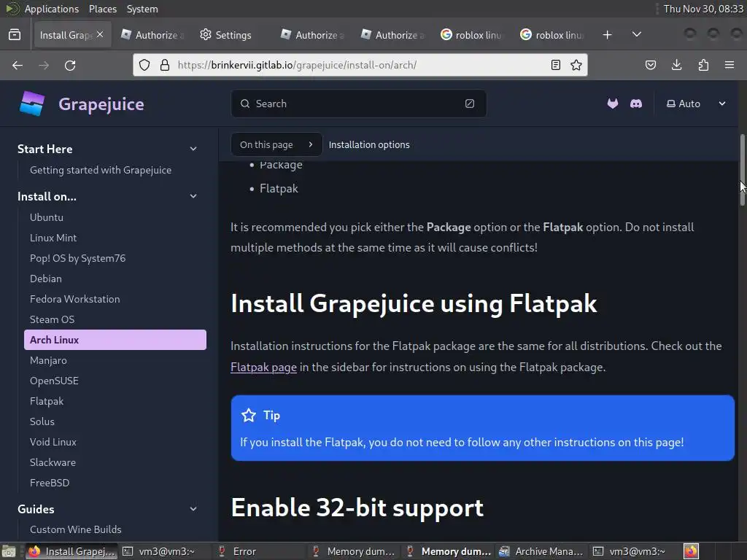The height and width of the screenshot is (560, 747).
Task: Open the Custom Wine Builds guide
Action: point(75,529)
